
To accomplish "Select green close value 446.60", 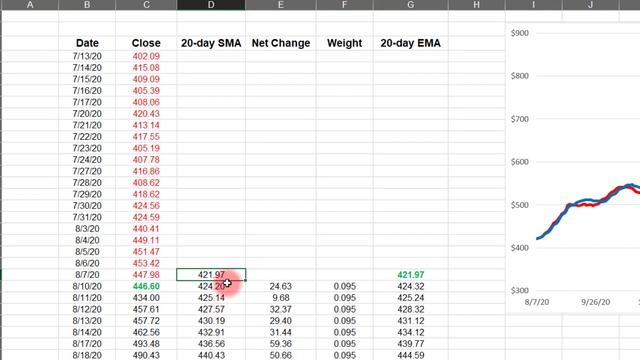I will coord(146,287).
